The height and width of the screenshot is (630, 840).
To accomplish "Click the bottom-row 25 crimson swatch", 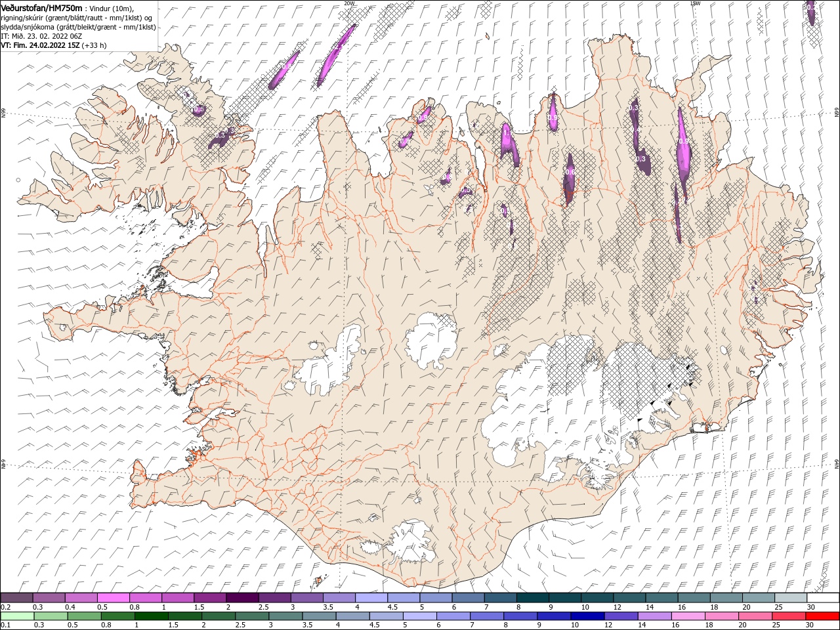I will tap(787, 616).
